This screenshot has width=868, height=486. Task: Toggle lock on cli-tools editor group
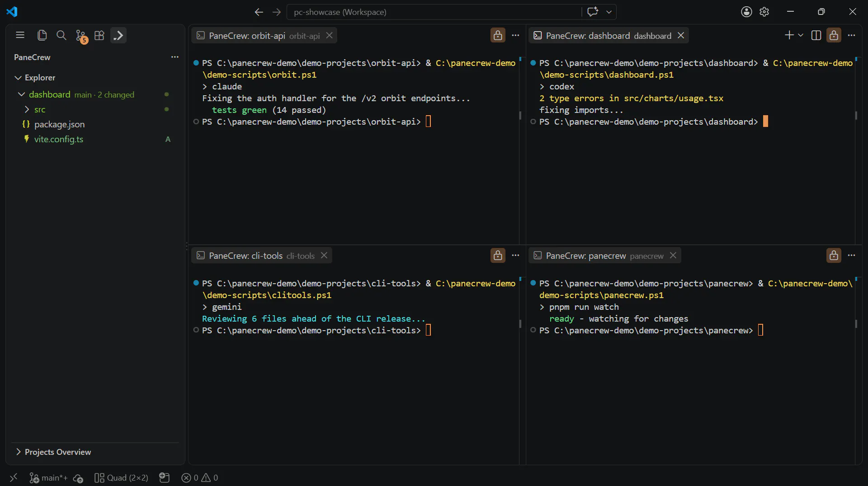pyautogui.click(x=498, y=255)
